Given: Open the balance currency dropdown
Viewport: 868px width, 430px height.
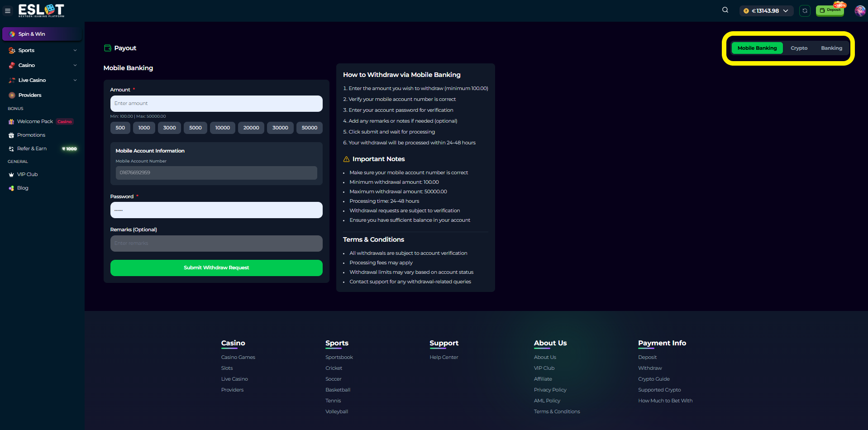Looking at the screenshot, I should click(x=767, y=11).
